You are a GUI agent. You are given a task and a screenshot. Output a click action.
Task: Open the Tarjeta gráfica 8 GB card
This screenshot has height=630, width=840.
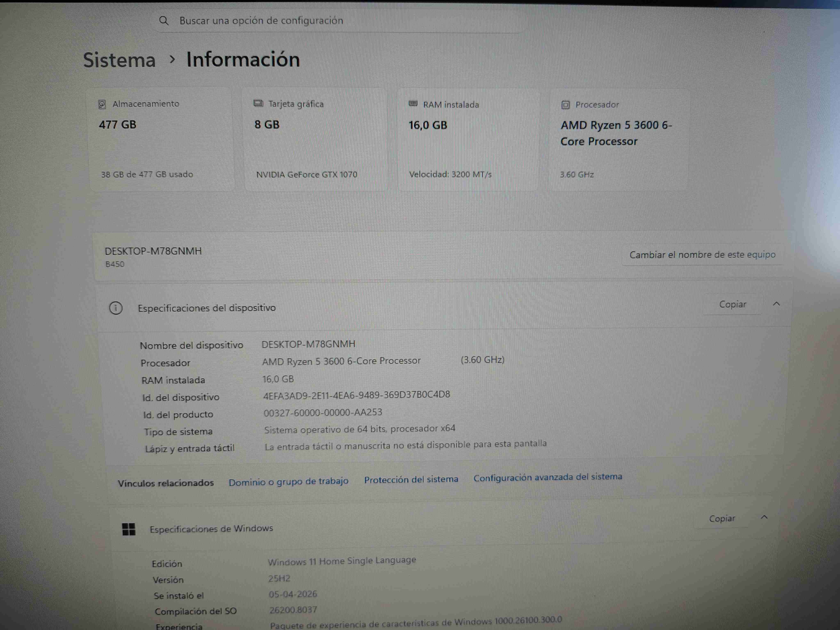(x=315, y=140)
